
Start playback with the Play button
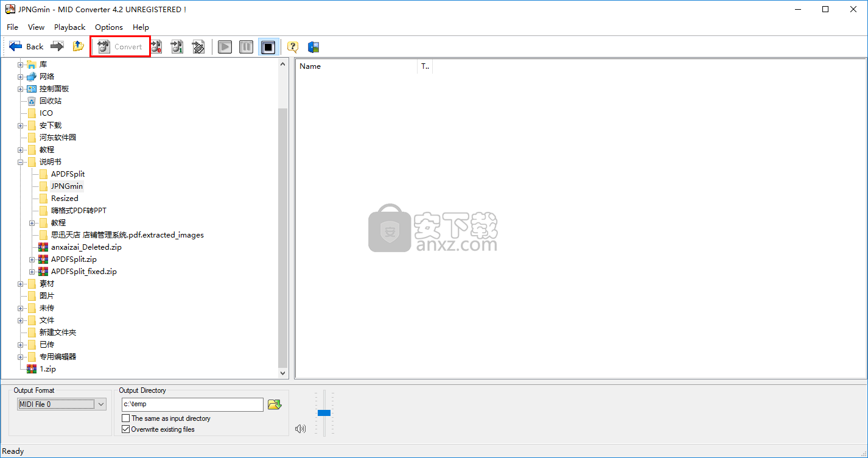[x=225, y=47]
